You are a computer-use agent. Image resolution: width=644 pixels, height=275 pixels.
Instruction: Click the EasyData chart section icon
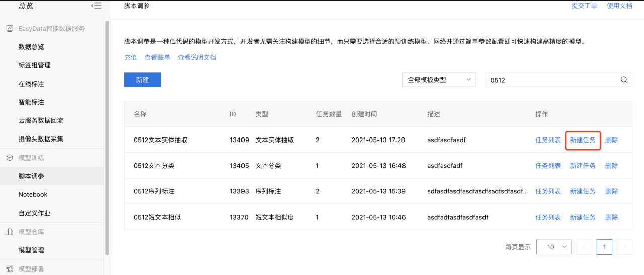pyautogui.click(x=10, y=29)
